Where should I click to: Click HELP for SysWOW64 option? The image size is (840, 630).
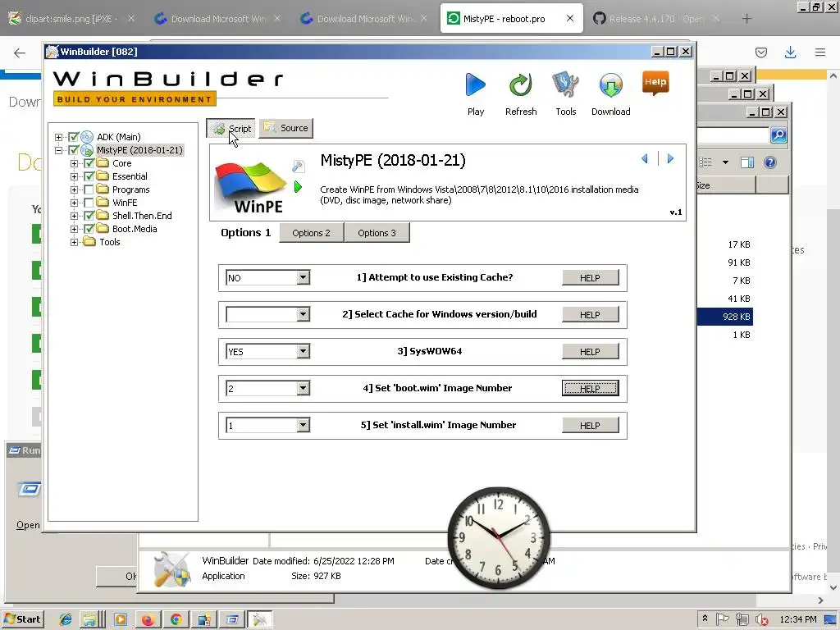[590, 351]
